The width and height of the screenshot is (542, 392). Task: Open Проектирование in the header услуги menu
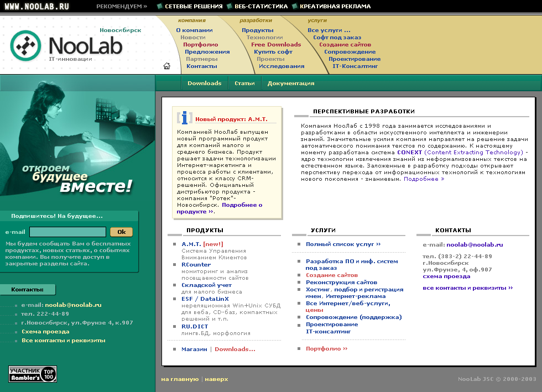pos(355,59)
